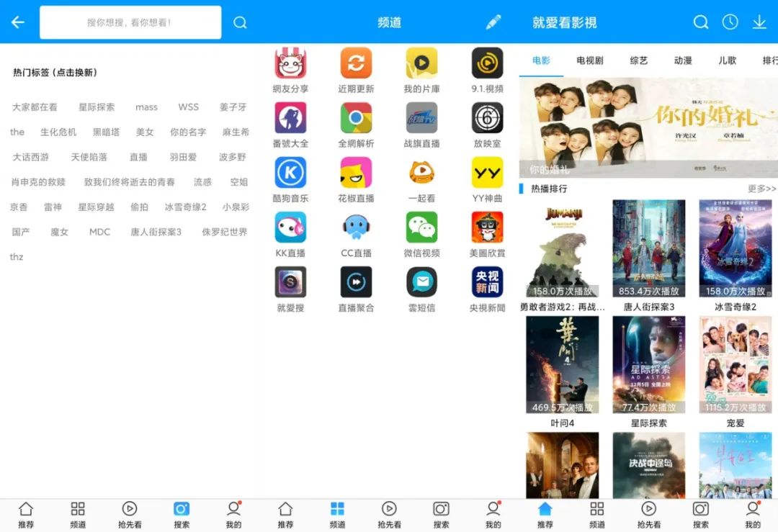778x532 pixels.
Task: Switch to the 儿歌 tab
Action: pyautogui.click(x=728, y=60)
